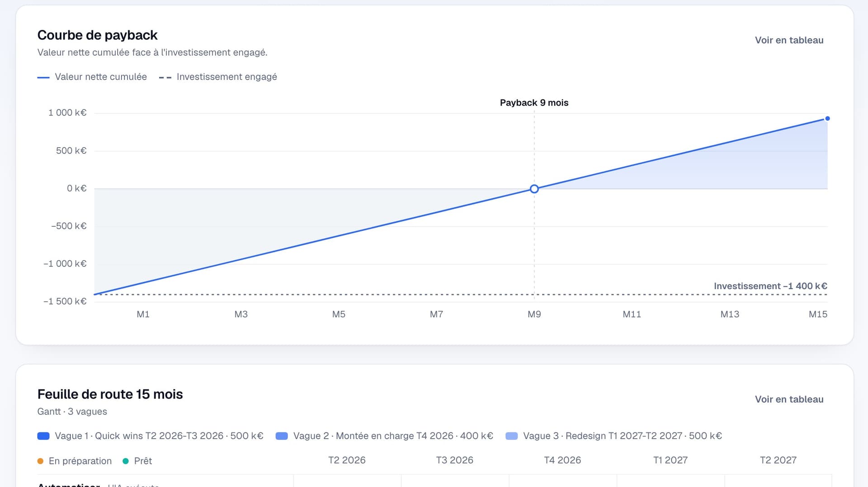Open payback curve 'Voir en tableau' link
The width and height of the screenshot is (868, 487).
[x=789, y=40]
